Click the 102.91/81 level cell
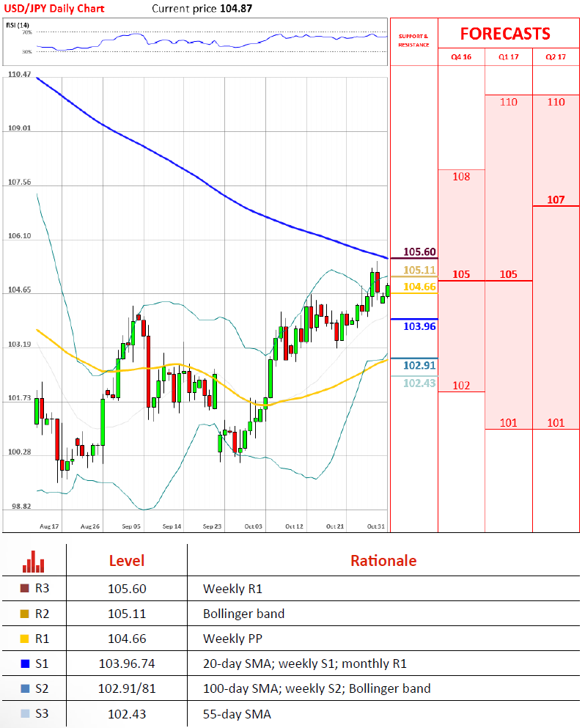Viewport: 585px width, 728px height. coord(127,688)
